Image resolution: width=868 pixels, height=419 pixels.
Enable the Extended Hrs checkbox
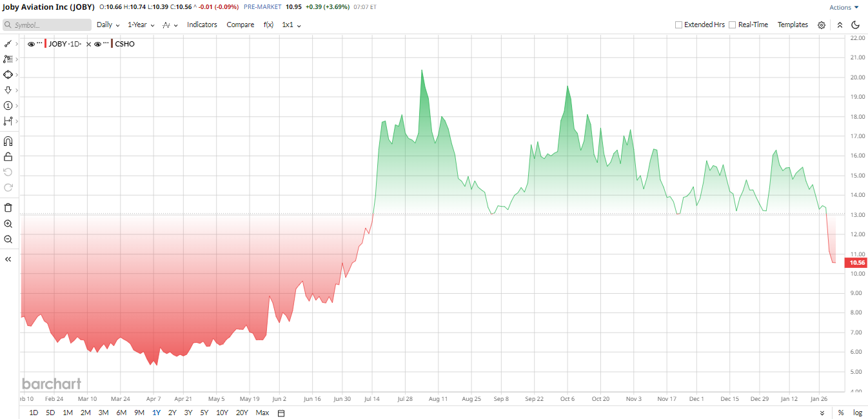point(678,25)
